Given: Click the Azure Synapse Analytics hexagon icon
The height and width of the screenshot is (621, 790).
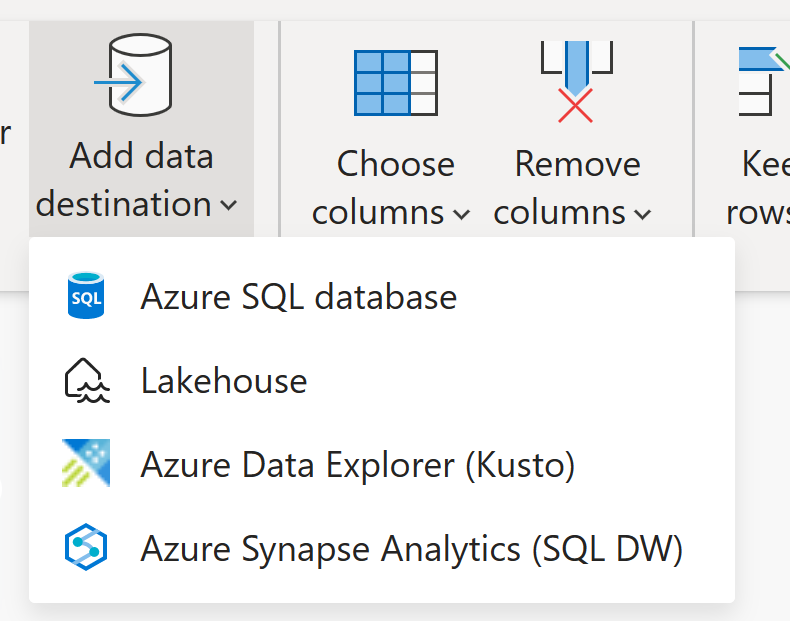Looking at the screenshot, I should pos(86,548).
